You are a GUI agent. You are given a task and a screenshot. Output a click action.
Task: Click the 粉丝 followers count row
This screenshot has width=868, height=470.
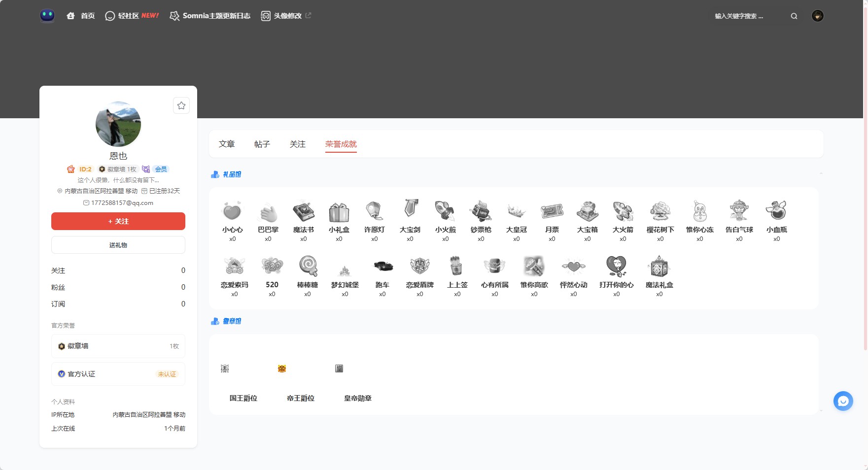coord(118,287)
